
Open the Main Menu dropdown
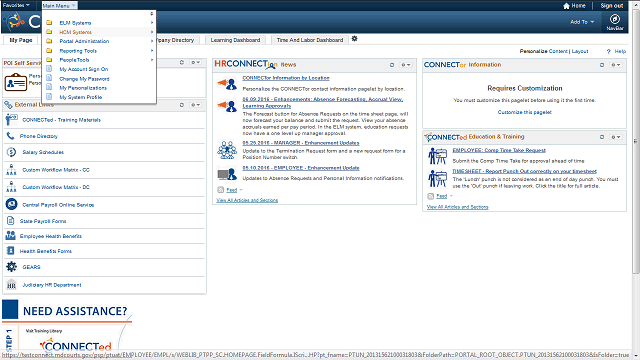tap(59, 6)
